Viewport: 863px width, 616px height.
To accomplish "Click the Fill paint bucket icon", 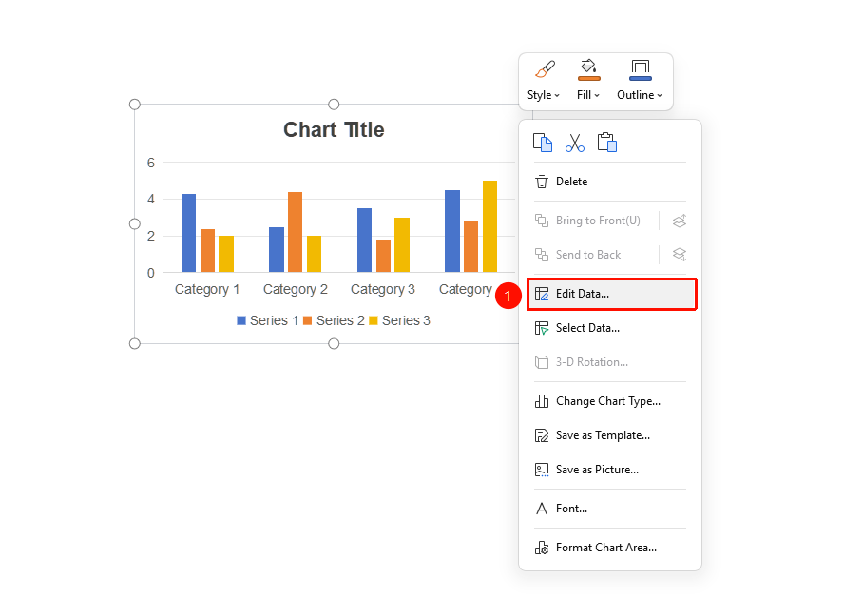I will (588, 69).
